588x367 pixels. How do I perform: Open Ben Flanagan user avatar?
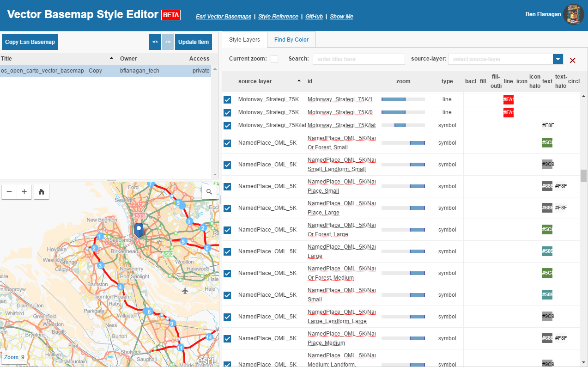pos(574,14)
